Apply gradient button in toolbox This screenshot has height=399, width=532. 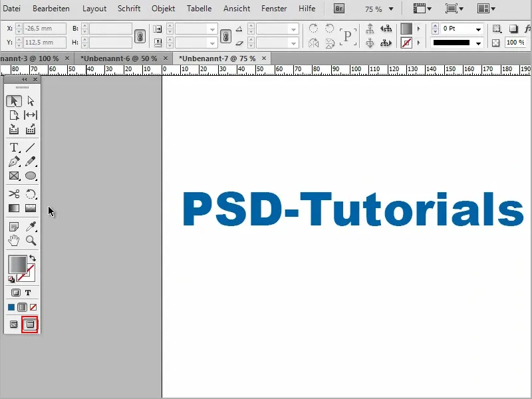click(x=22, y=307)
